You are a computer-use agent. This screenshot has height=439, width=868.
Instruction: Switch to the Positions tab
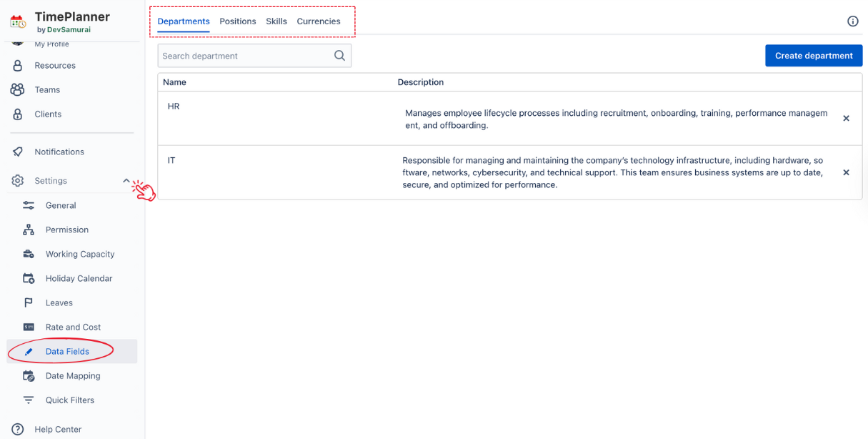(x=237, y=21)
